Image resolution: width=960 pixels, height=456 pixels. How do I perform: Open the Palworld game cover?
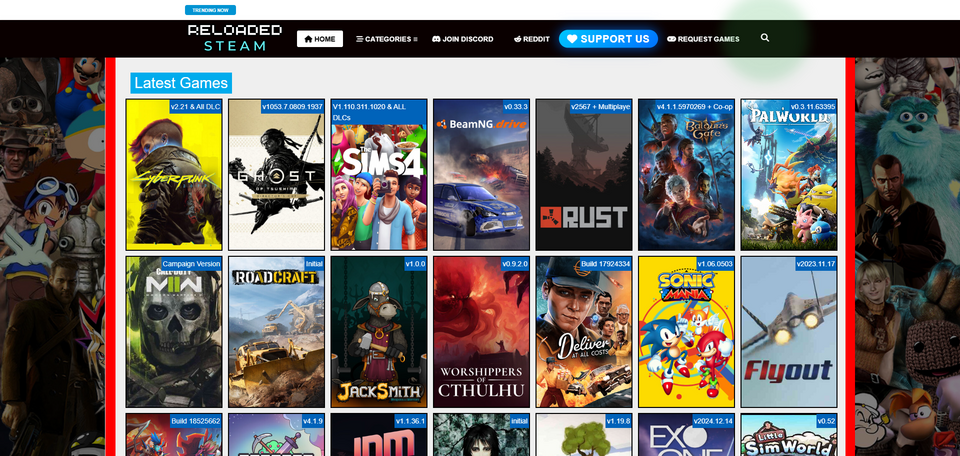click(x=789, y=174)
